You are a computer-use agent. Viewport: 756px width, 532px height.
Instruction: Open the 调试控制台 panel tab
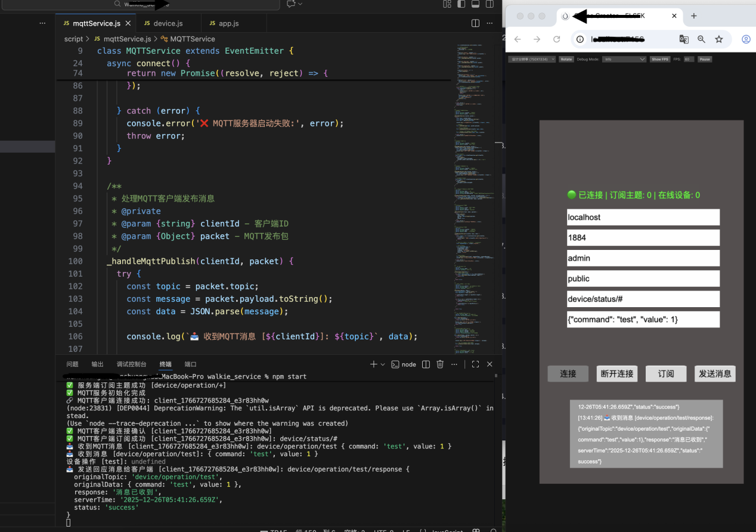[131, 364]
